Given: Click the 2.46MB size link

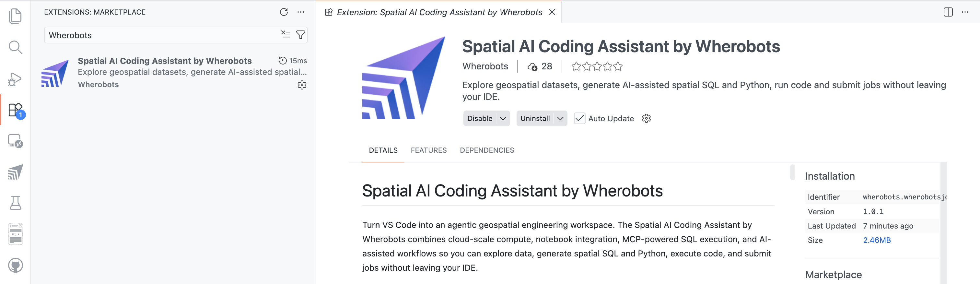Looking at the screenshot, I should pos(877,240).
